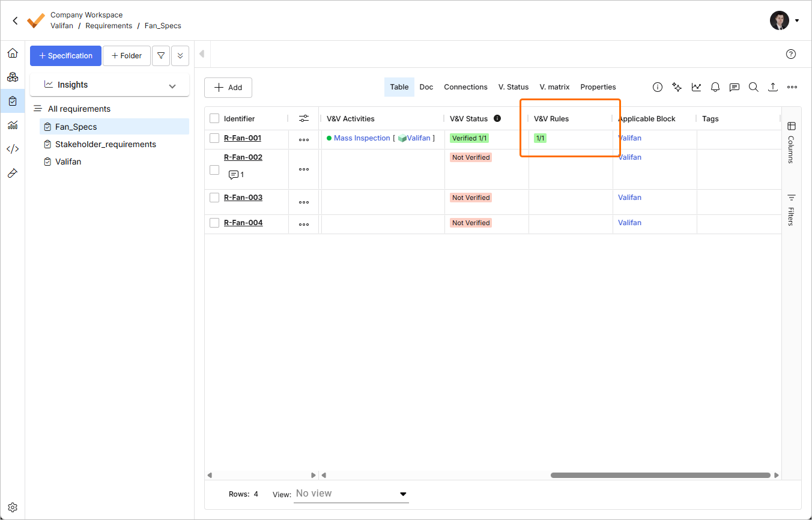Click the V&V Activities column header
The image size is (812, 520).
click(x=351, y=119)
